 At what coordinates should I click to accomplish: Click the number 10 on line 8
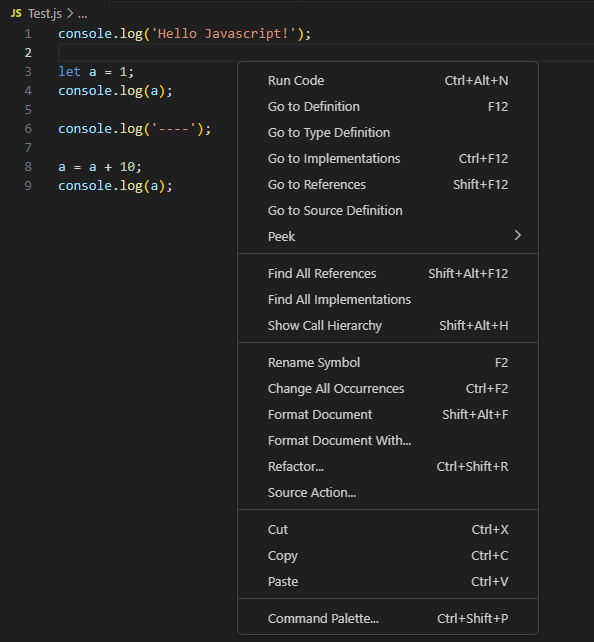tap(127, 167)
